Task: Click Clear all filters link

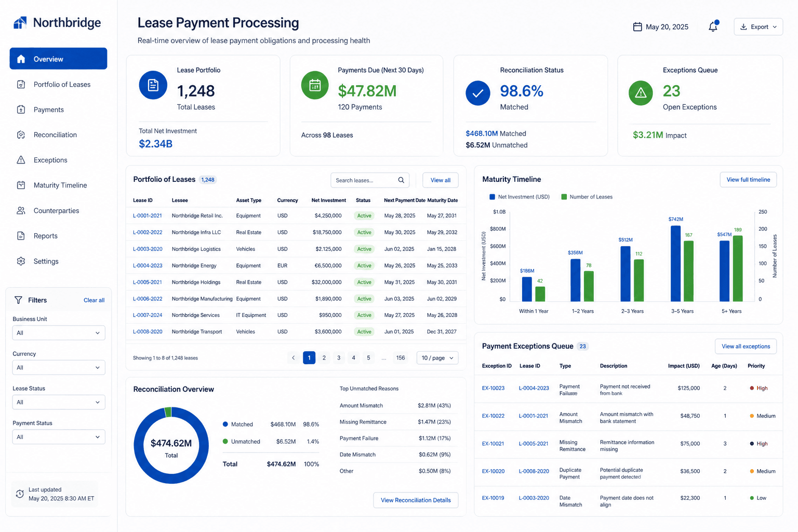Action: click(94, 300)
